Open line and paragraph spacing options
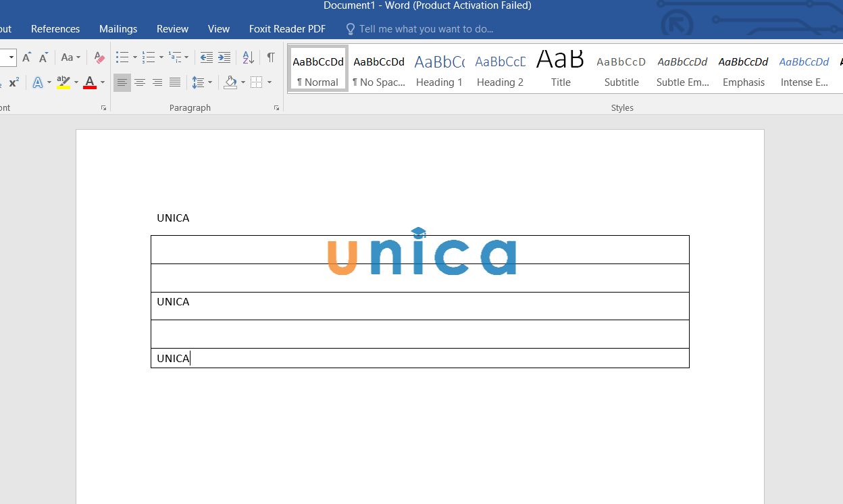Viewport: 843px width, 504px height. click(x=202, y=82)
